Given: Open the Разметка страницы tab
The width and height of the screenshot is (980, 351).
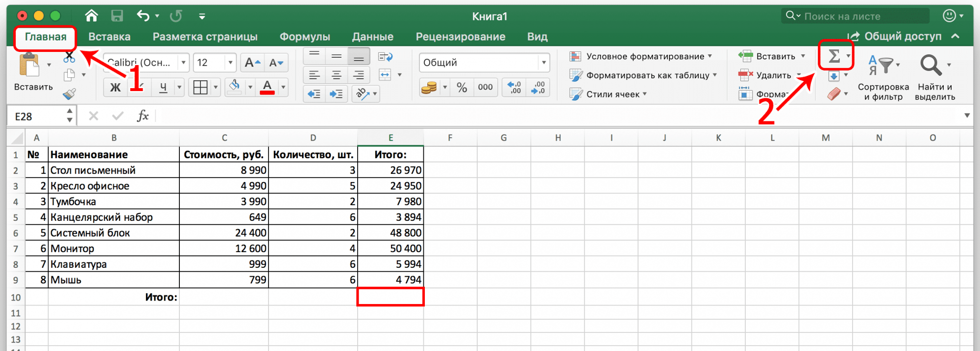Looking at the screenshot, I should point(205,37).
